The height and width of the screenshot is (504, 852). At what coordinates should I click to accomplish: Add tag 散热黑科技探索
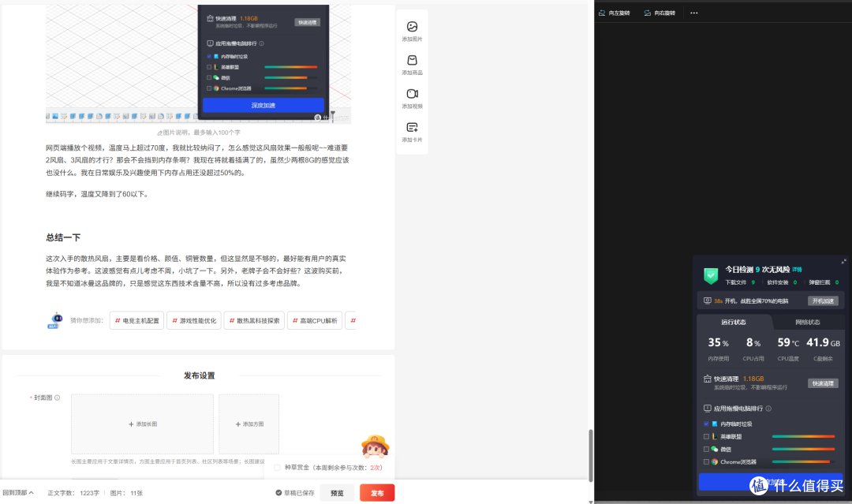254,320
